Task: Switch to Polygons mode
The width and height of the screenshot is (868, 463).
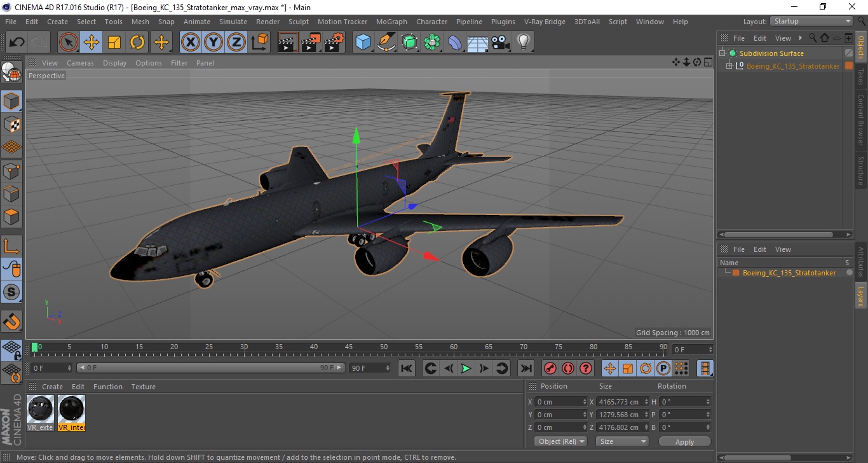Action: tap(11, 216)
